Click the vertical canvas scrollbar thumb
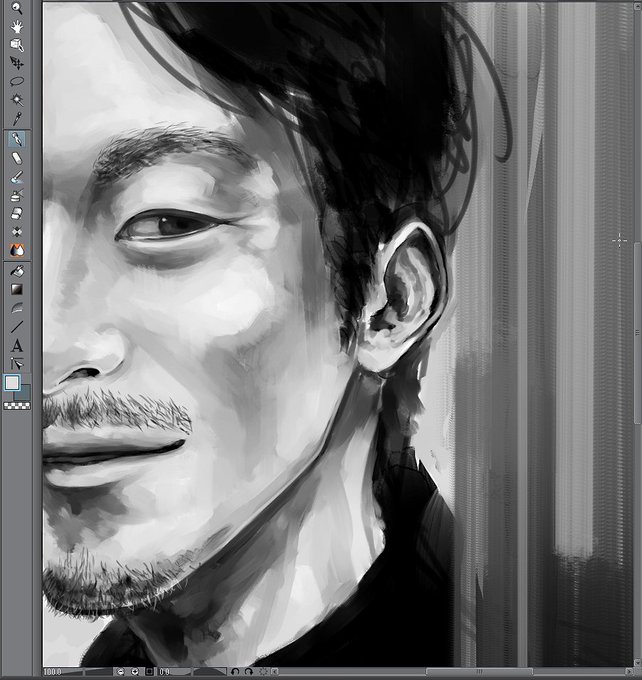This screenshot has width=642, height=680. [x=637, y=333]
